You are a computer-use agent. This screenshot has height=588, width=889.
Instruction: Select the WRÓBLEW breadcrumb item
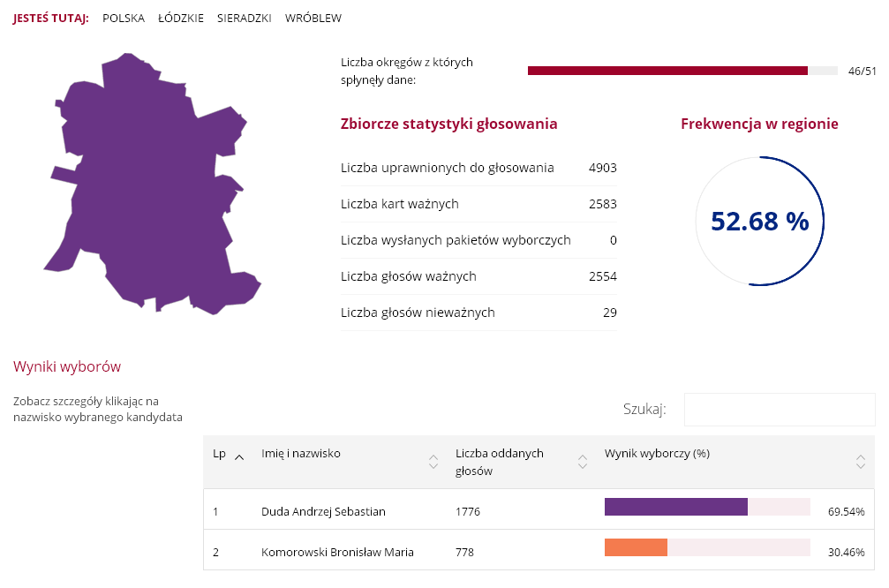(x=313, y=19)
